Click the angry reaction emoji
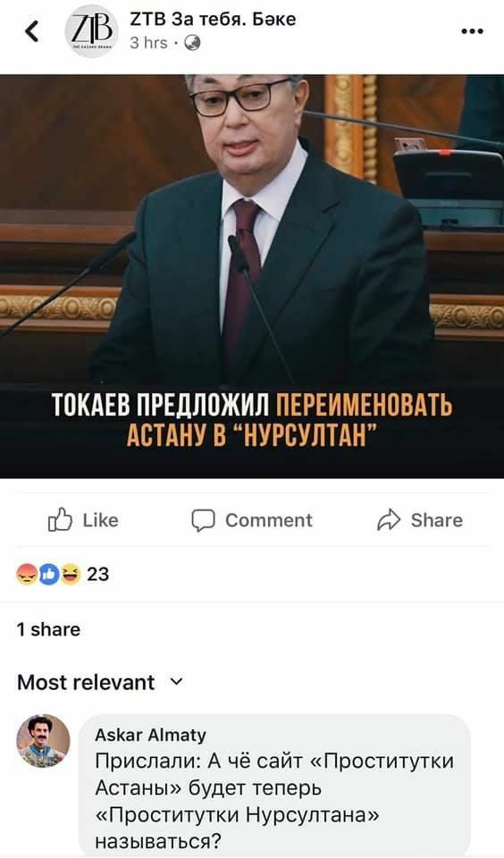This screenshot has height=858, width=504. point(26,574)
